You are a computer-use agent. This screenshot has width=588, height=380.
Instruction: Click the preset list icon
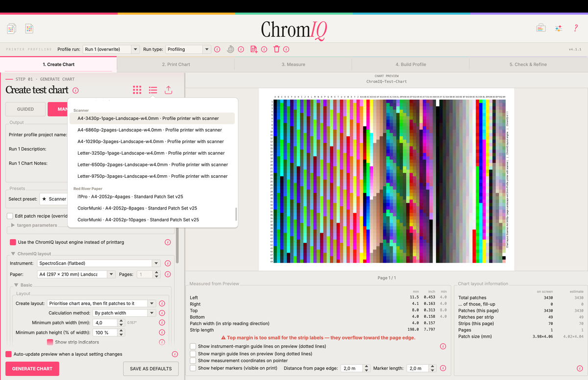click(153, 90)
